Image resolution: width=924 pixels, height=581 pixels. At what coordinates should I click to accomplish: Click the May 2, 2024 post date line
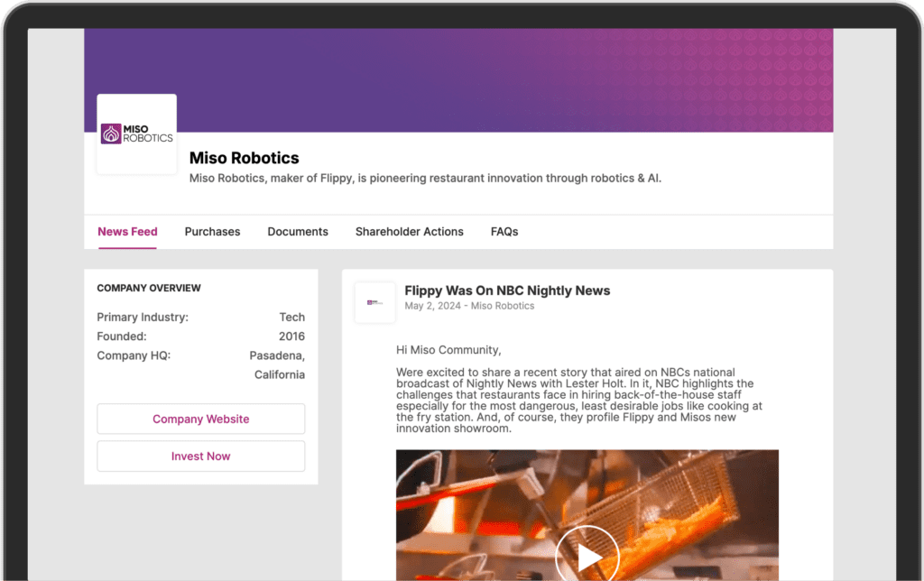pos(469,306)
